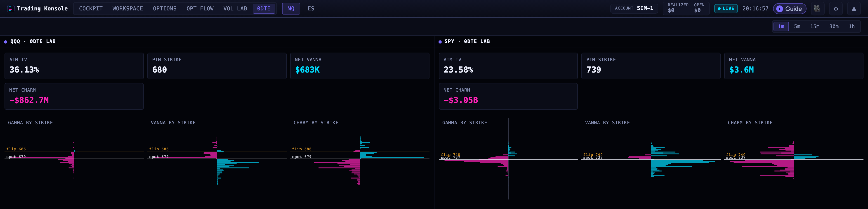868x209 pixels.
Task: Click the SPY Pin Strike 739 card
Action: [x=651, y=66]
